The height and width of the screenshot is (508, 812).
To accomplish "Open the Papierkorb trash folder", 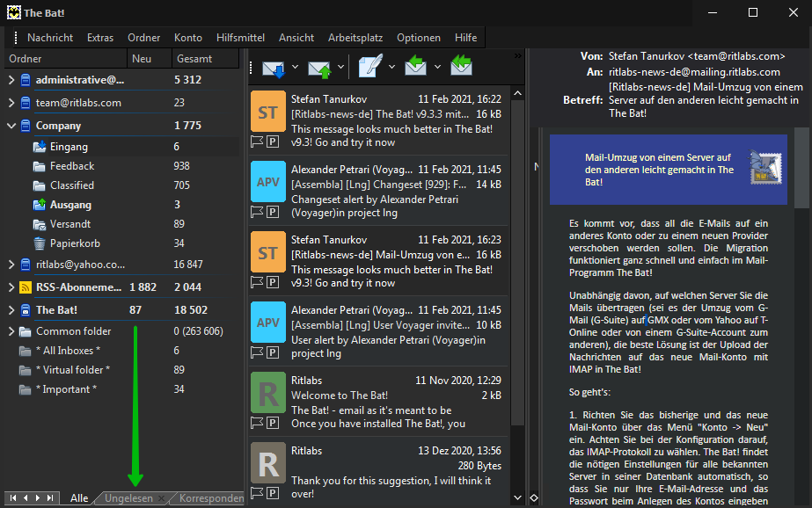I will click(x=75, y=243).
